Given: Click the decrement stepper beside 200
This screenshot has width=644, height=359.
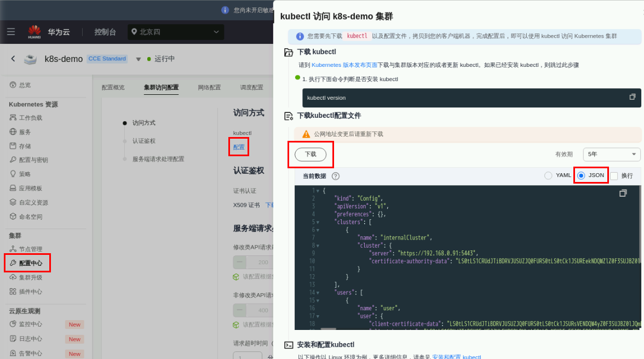Looking at the screenshot, I should pos(240,262).
